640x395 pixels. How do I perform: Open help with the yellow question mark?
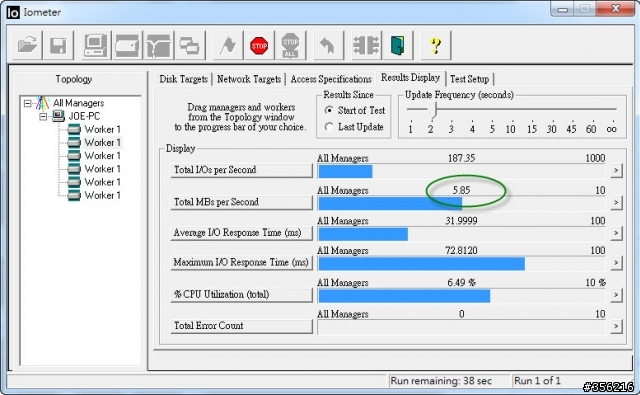tap(436, 45)
